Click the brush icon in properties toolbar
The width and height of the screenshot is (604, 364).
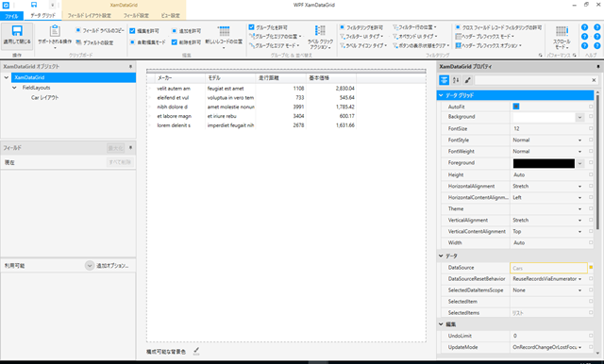click(467, 80)
